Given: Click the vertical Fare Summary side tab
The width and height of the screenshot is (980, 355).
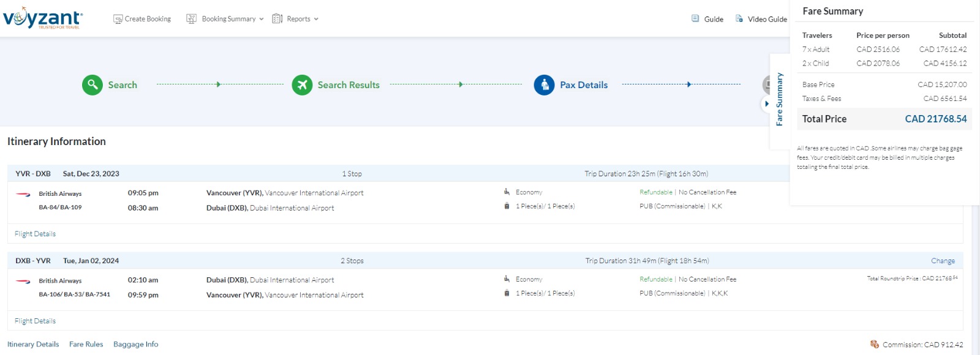Looking at the screenshot, I should pyautogui.click(x=779, y=99).
